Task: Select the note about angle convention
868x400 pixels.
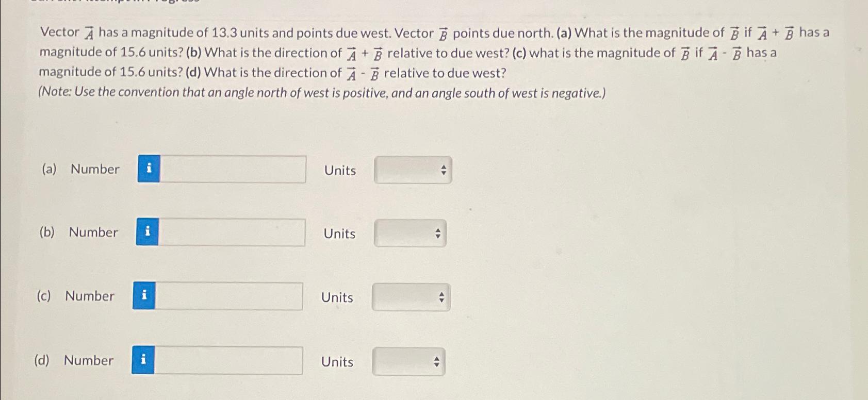Action: tap(321, 93)
